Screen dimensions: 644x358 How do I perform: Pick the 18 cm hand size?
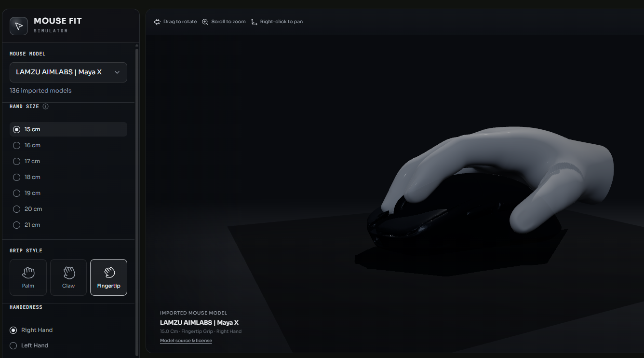pos(68,177)
